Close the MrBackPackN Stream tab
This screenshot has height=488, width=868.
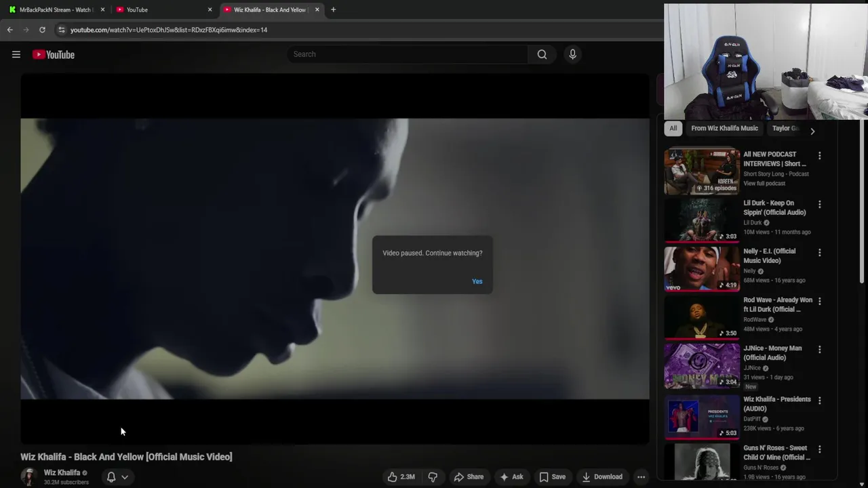click(x=102, y=9)
